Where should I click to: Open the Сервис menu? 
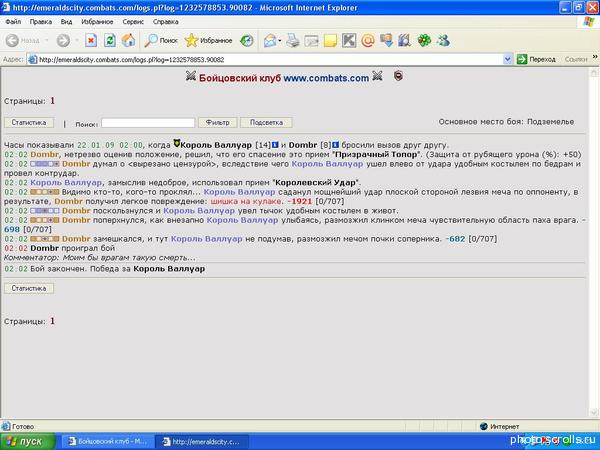click(x=133, y=22)
